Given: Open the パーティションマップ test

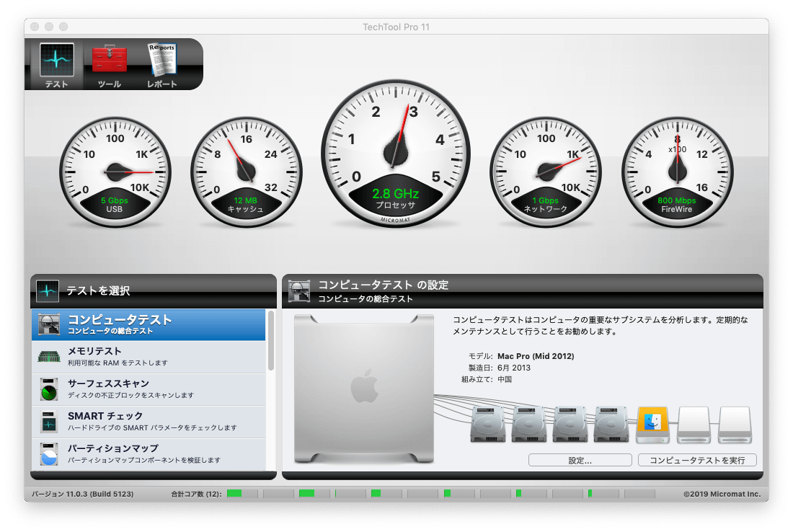Looking at the screenshot, I should point(149,453).
